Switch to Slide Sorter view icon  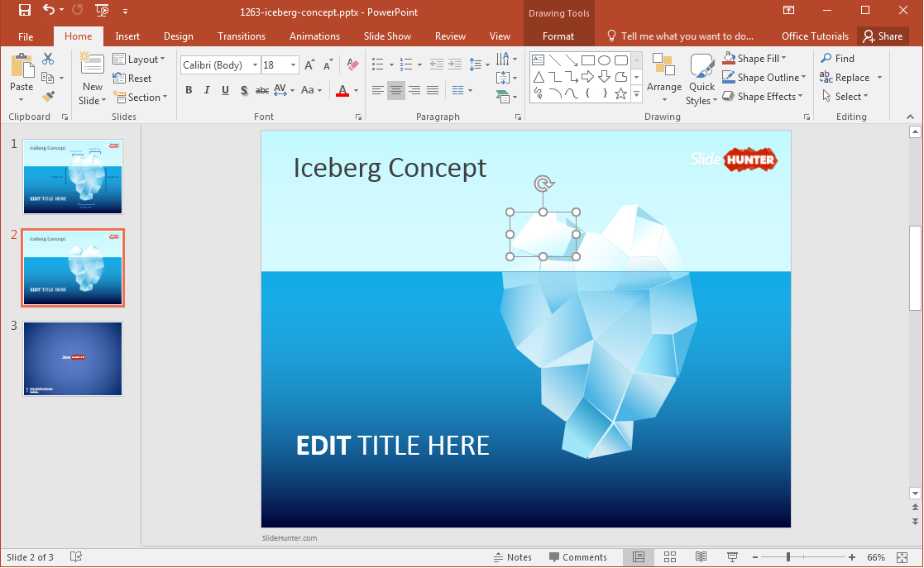(670, 557)
